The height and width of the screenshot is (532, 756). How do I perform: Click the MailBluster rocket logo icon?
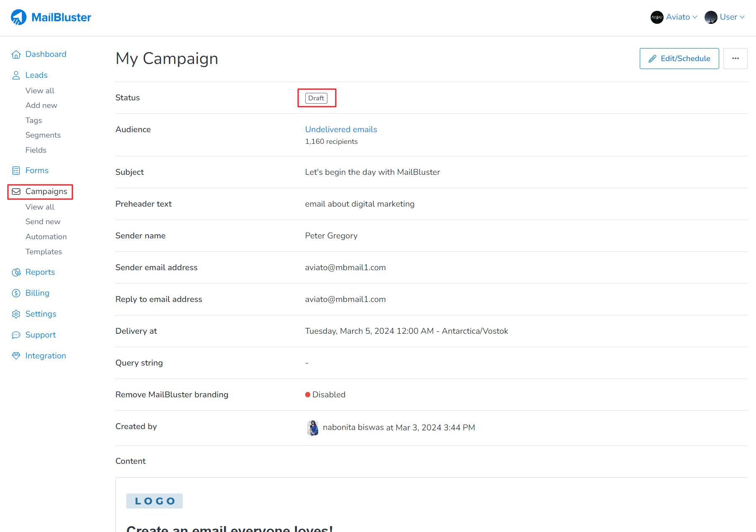point(18,17)
